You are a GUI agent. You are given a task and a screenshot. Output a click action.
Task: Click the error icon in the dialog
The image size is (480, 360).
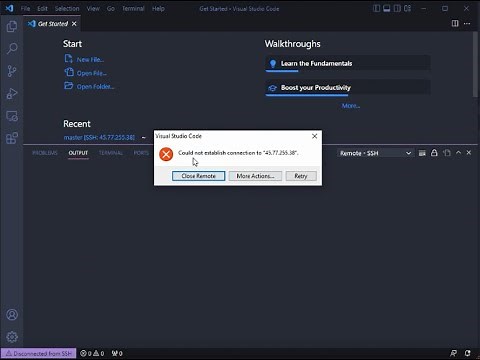tap(166, 154)
